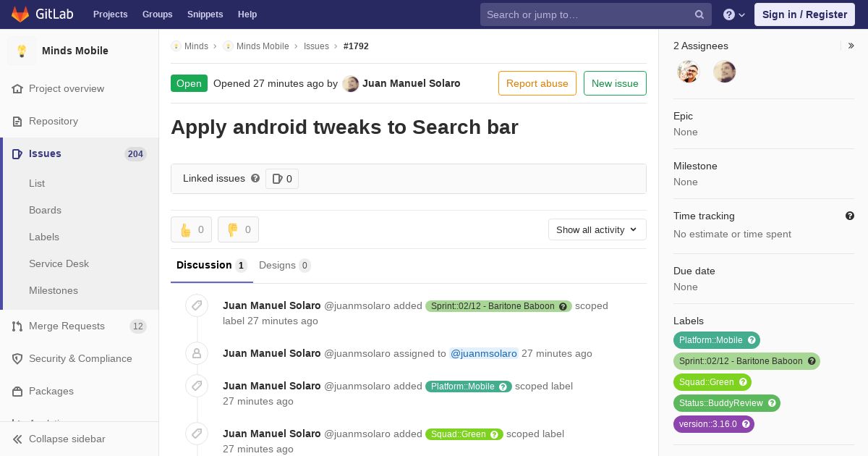This screenshot has height=456, width=868.
Task: Click help icon on sidebar Squad::Green label
Action: (743, 382)
